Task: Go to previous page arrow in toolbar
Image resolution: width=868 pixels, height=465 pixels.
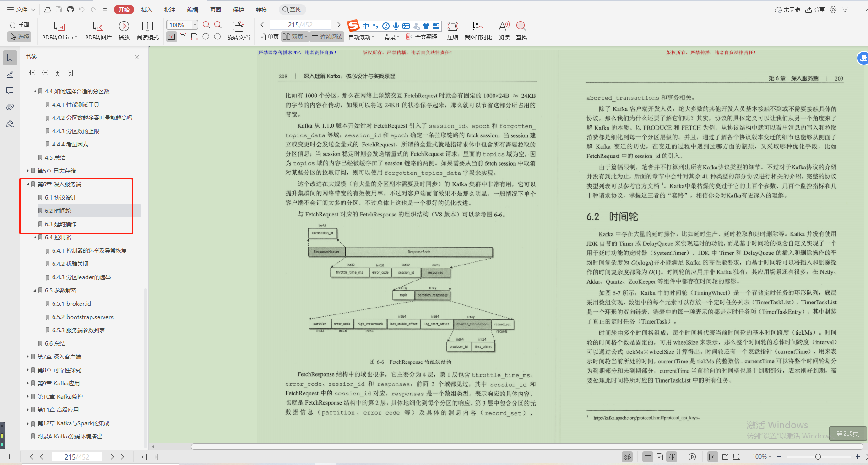Action: coord(262,25)
